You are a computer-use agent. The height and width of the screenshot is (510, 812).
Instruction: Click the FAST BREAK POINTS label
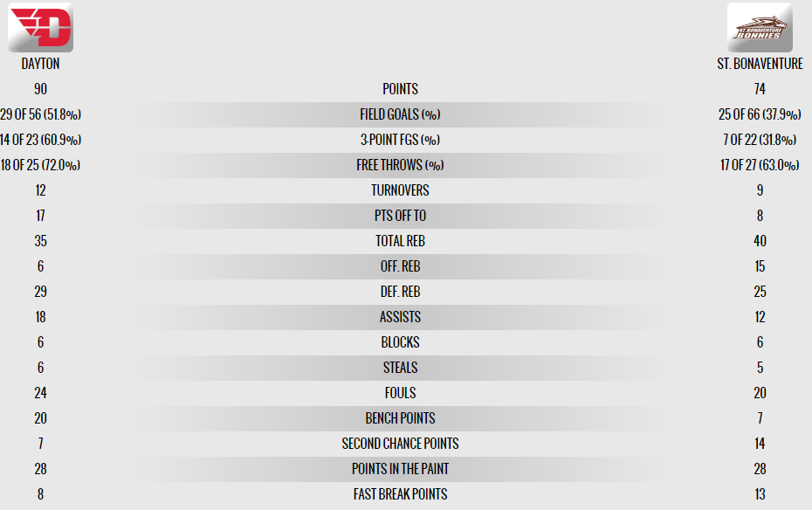(x=400, y=494)
